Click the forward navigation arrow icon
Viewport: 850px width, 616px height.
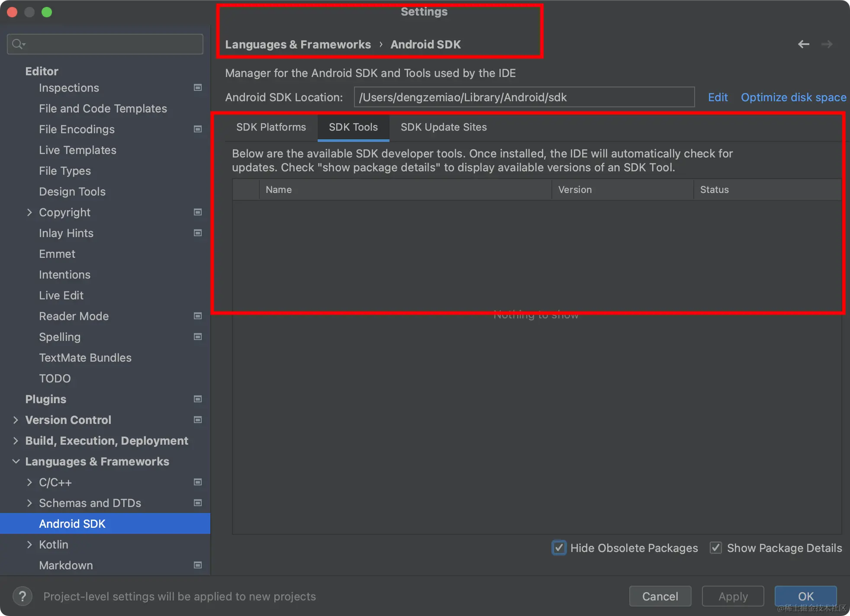(827, 44)
